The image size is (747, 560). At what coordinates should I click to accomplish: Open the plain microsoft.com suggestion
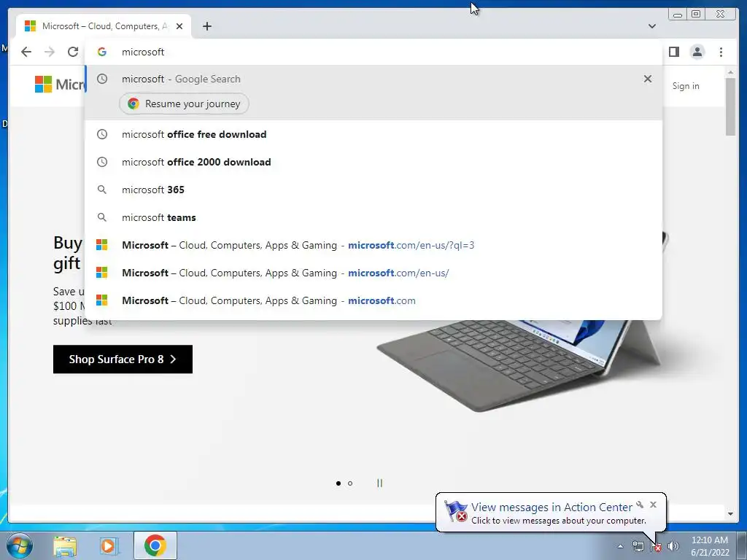coord(373,300)
